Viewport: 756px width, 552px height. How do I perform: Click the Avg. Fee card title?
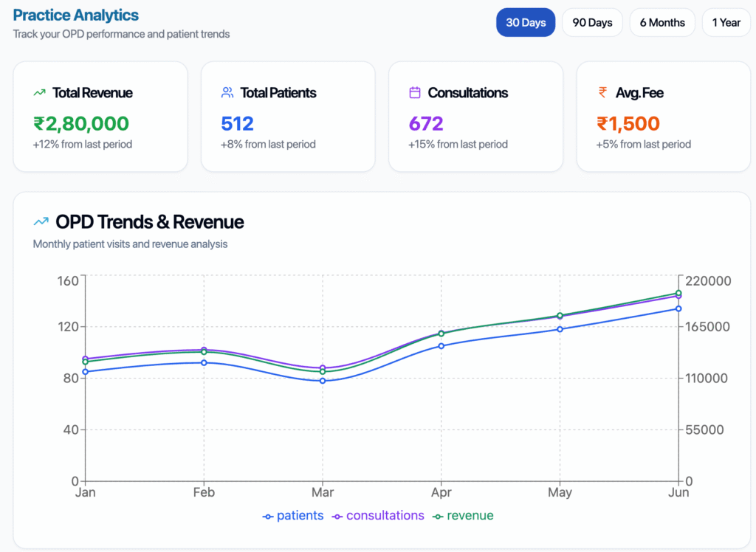(x=639, y=92)
